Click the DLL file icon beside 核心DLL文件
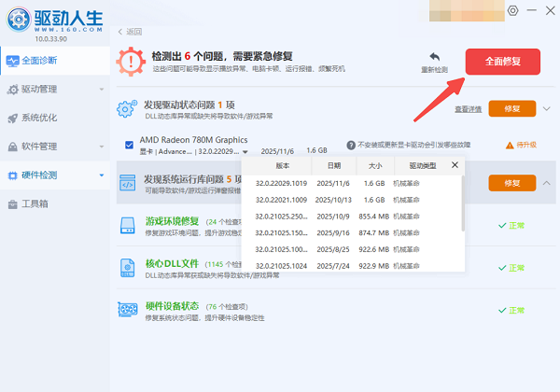Screen dimensions: 560x392 (x=128, y=268)
